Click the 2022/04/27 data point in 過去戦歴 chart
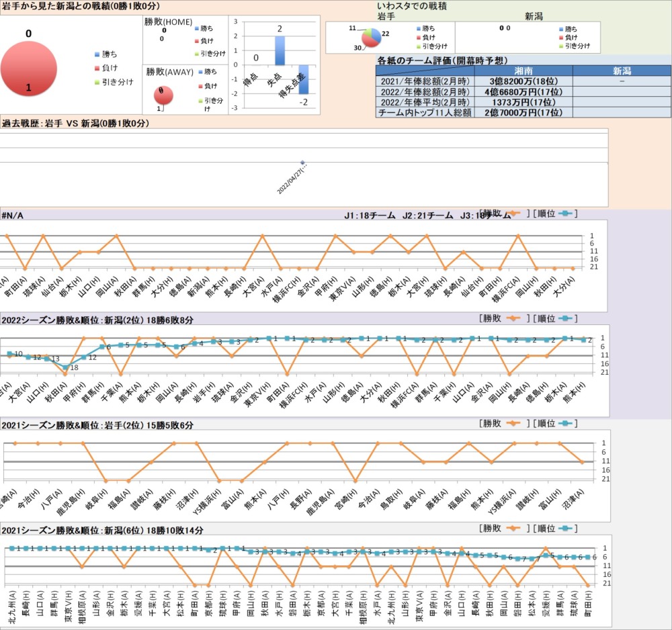Viewport: 672px width, 630px height. pyautogui.click(x=303, y=162)
